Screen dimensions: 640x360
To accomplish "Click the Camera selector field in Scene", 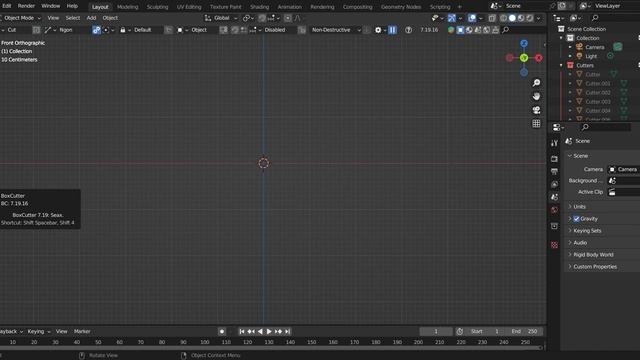I will pyautogui.click(x=623, y=169).
